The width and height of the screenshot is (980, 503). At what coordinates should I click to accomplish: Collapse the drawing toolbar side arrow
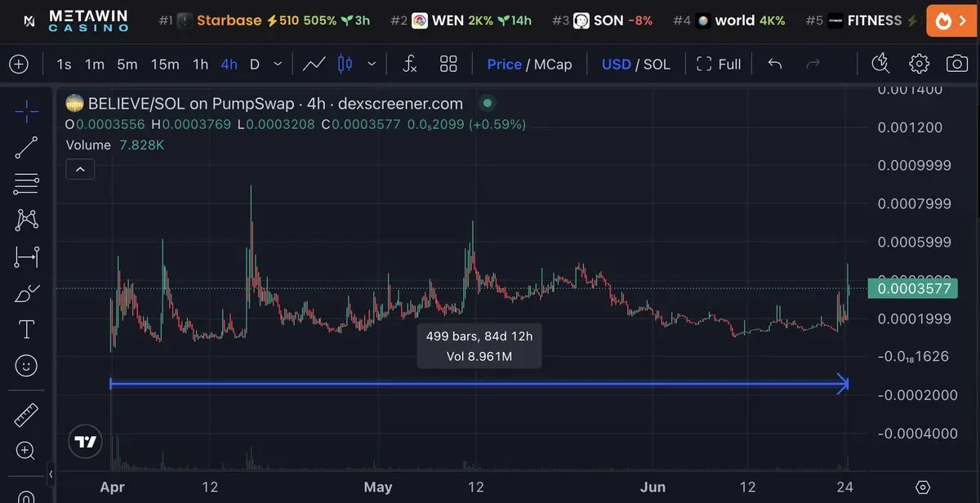click(x=51, y=474)
